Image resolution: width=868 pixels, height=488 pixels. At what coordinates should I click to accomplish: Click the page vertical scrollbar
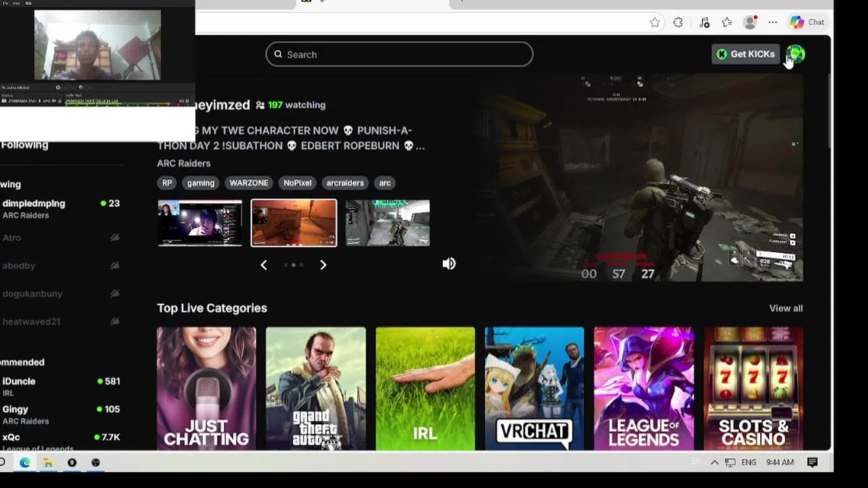830,112
